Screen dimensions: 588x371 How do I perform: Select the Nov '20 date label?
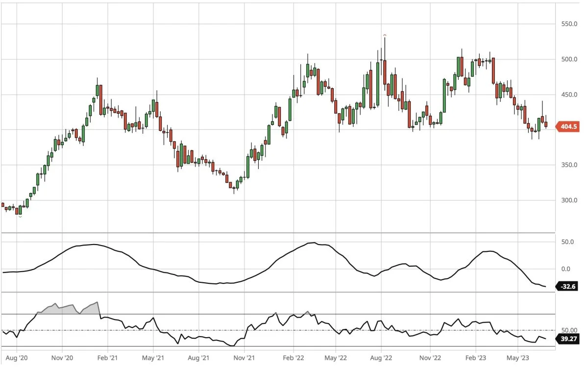pyautogui.click(x=62, y=358)
